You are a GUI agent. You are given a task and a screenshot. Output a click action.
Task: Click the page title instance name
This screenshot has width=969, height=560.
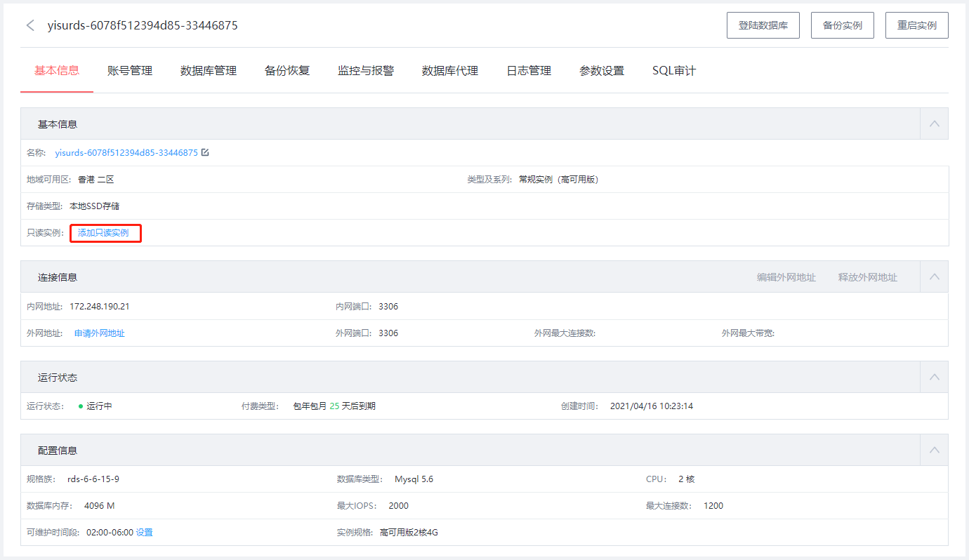tap(143, 26)
